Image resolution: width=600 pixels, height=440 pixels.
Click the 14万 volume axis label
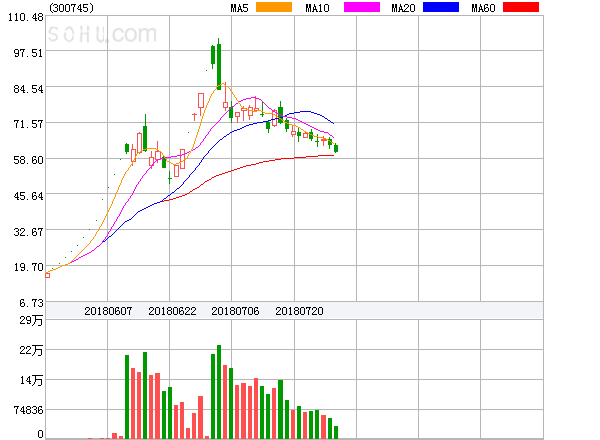point(31,380)
